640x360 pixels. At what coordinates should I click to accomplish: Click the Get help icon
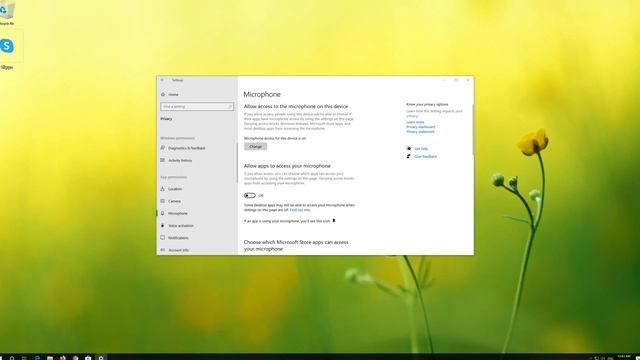pyautogui.click(x=409, y=149)
